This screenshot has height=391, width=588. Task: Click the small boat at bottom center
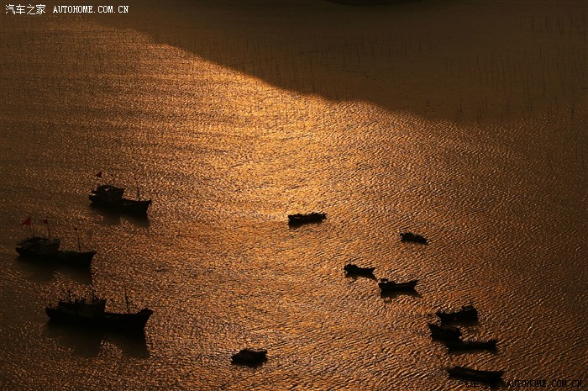pyautogui.click(x=249, y=357)
